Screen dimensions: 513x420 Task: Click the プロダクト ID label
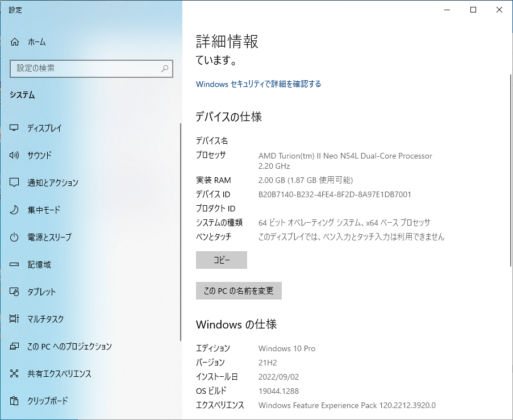pos(216,209)
